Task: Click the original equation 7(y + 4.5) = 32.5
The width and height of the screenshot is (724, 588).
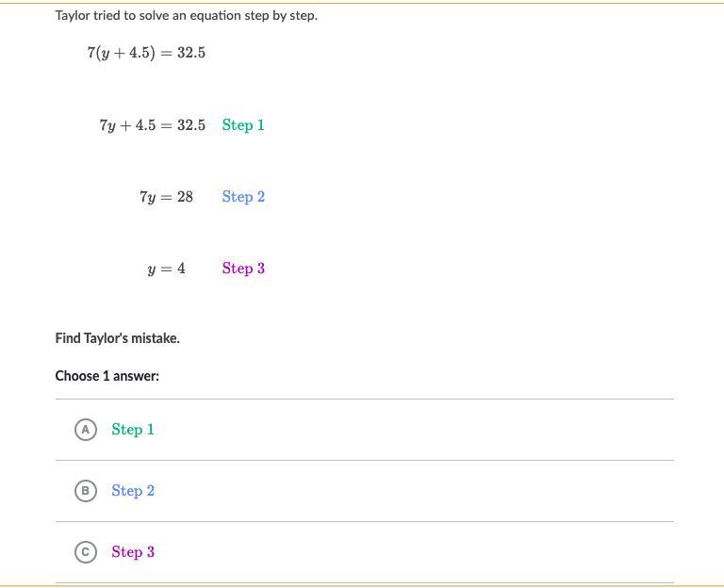Action: point(146,53)
